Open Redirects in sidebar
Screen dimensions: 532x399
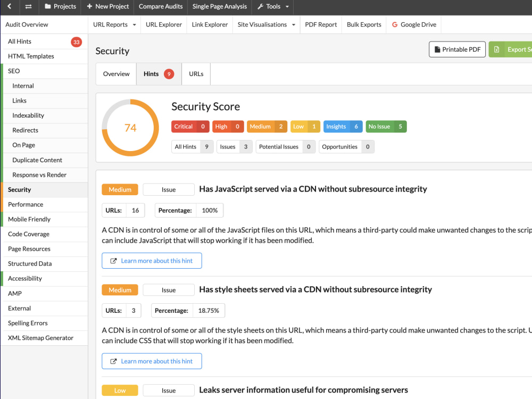[x=45, y=130]
